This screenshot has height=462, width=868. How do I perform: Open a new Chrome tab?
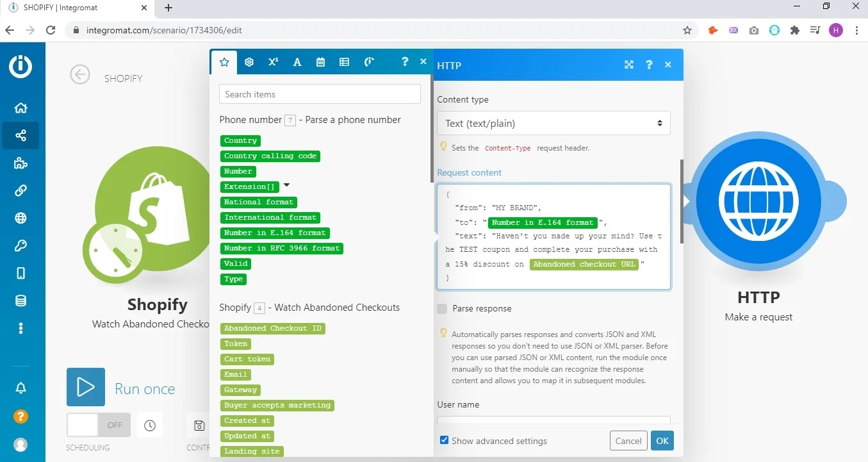pos(168,8)
